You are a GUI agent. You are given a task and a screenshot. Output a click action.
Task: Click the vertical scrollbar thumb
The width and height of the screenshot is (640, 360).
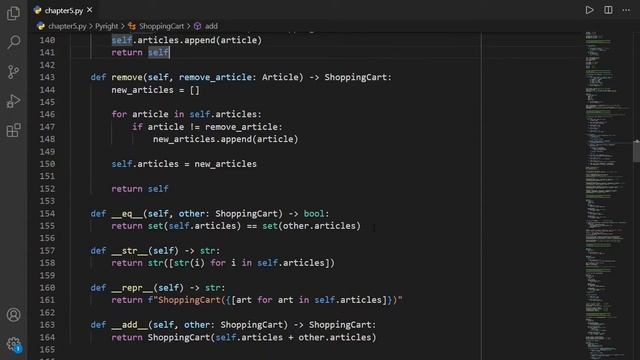click(x=636, y=151)
